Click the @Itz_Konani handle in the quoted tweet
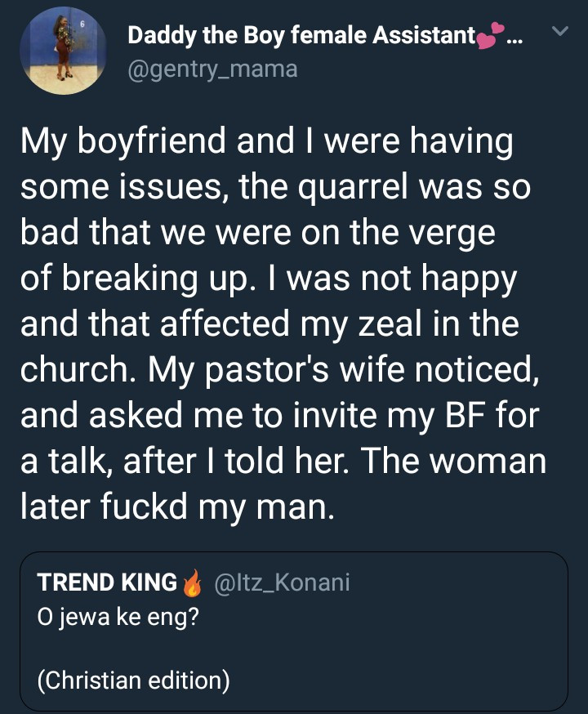 (x=281, y=582)
